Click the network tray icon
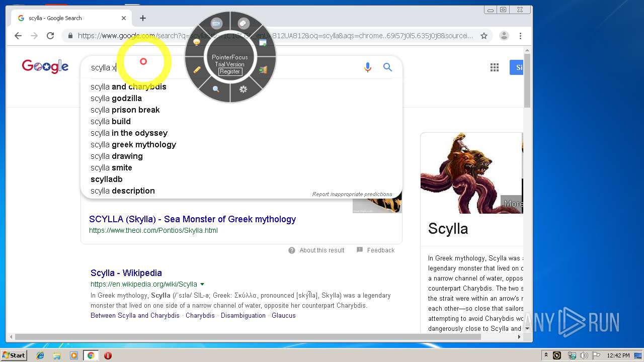 [572, 355]
